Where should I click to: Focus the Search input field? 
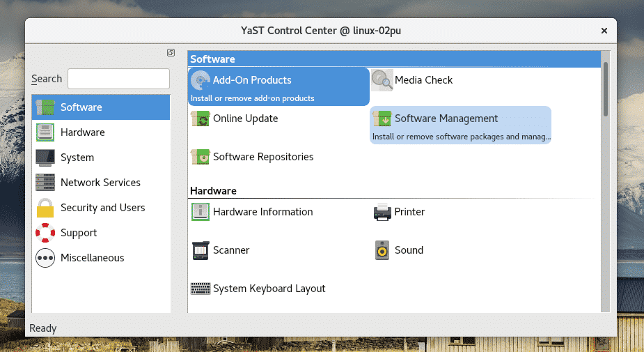[x=118, y=79]
